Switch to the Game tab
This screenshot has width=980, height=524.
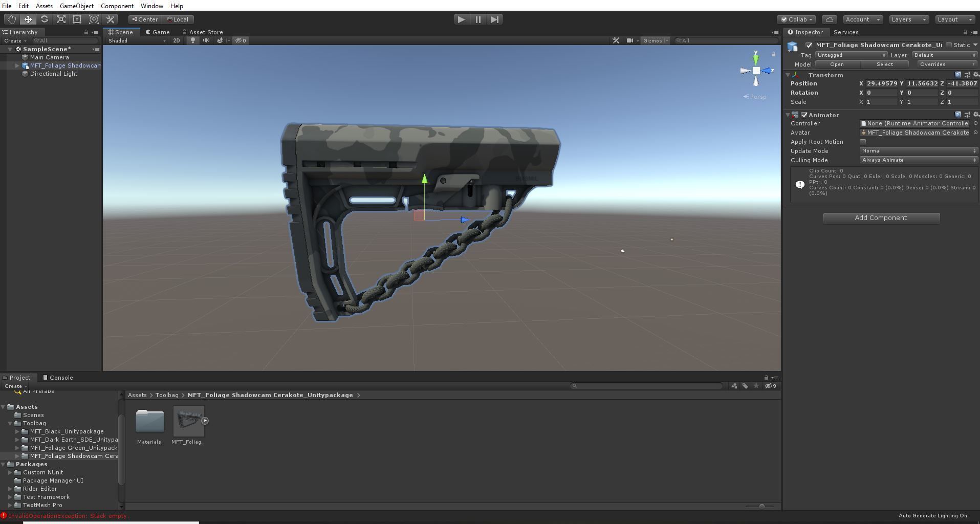(x=158, y=32)
